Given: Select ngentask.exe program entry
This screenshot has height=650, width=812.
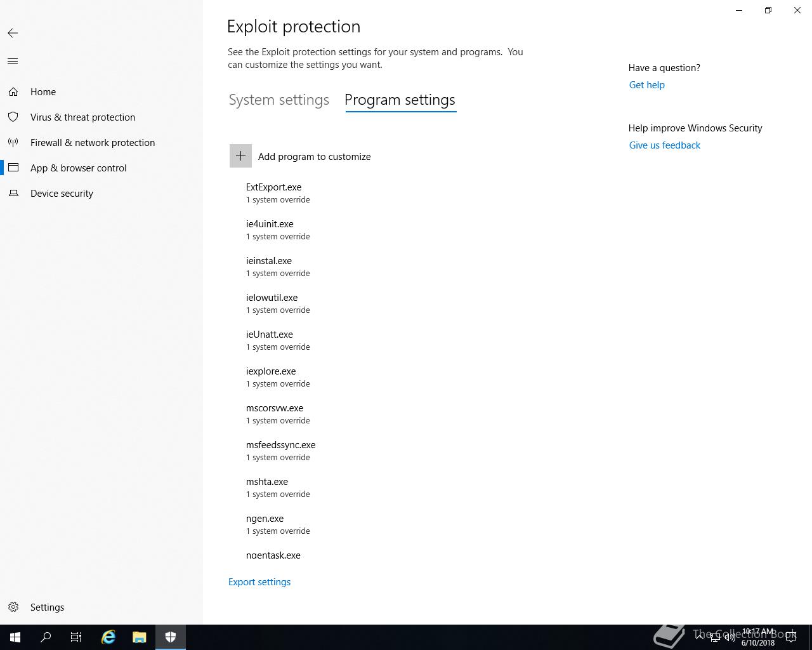Looking at the screenshot, I should tap(273, 555).
